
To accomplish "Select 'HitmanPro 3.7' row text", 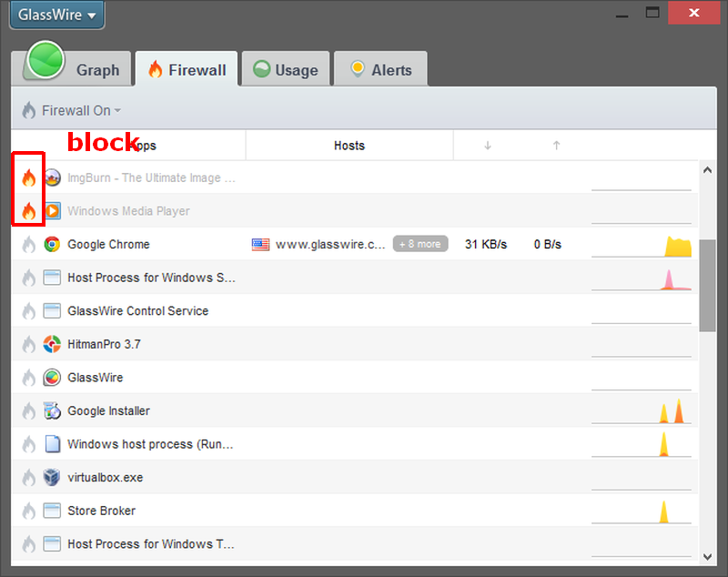I will pyautogui.click(x=104, y=344).
